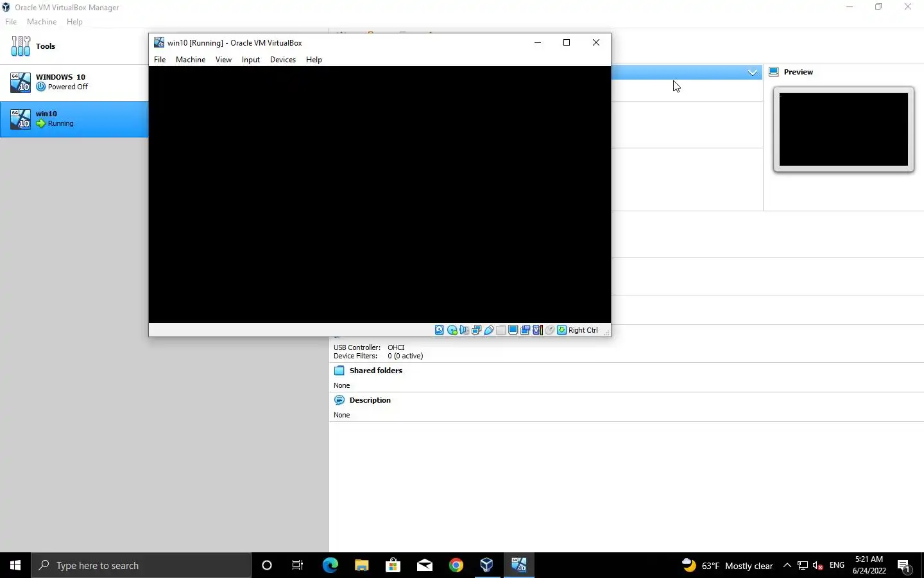Click shared folders indicator in VM status bar
The image size is (924, 578).
click(501, 330)
